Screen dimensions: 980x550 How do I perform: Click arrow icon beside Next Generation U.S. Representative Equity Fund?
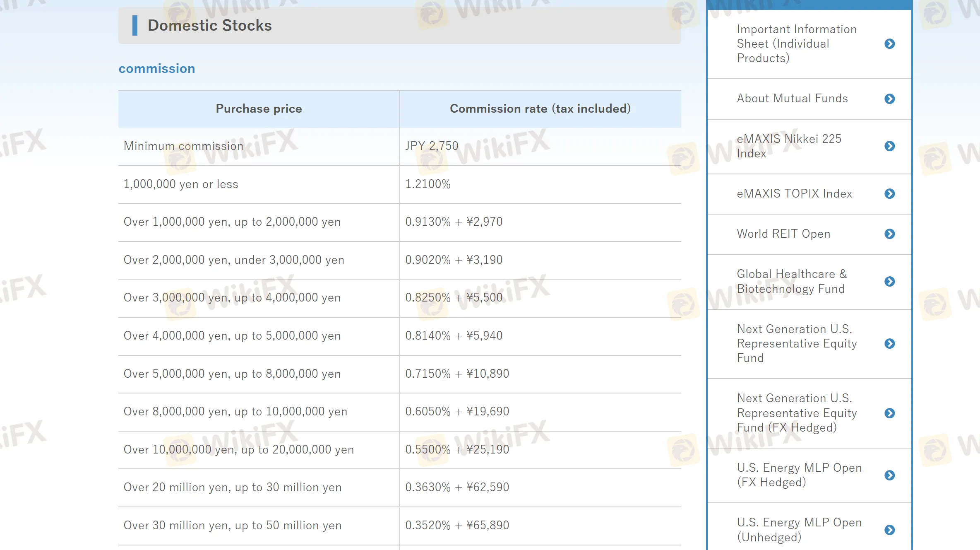(889, 344)
